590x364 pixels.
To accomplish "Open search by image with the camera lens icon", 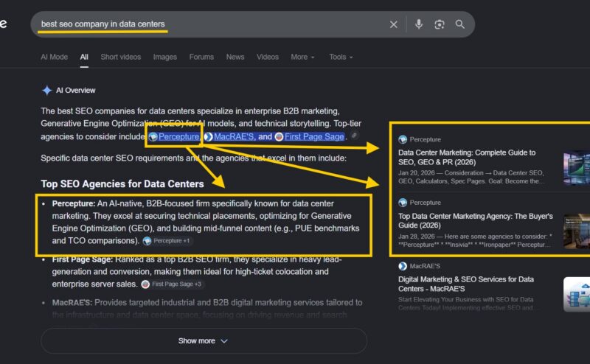I will 439,24.
